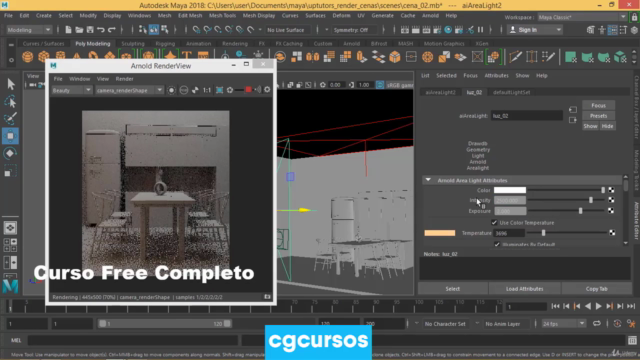Open the No Character Set dropdown

coord(445,324)
